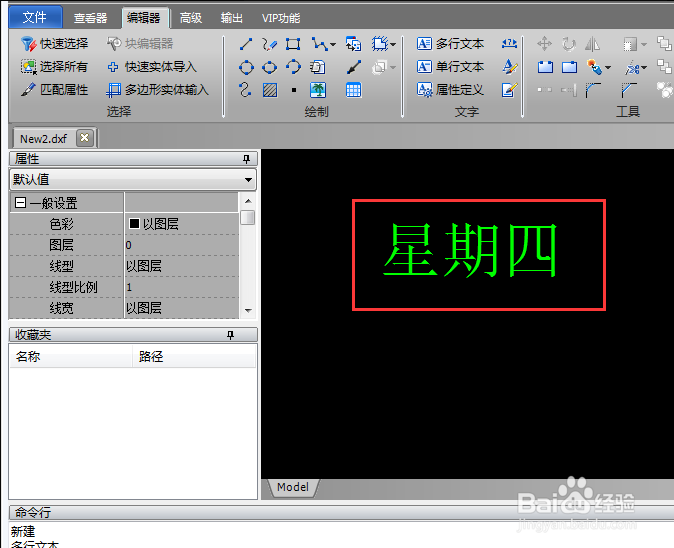
Task: Select the Polyline drawing tool
Action: point(319,44)
